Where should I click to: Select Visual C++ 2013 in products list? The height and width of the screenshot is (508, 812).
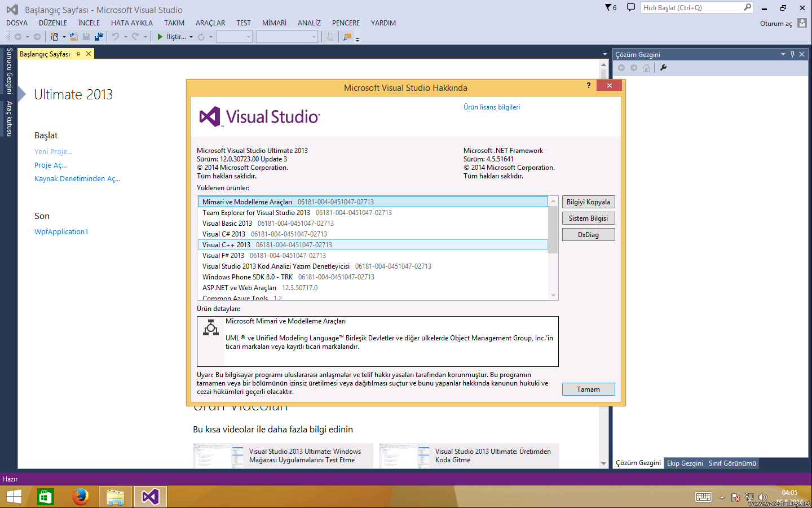372,245
